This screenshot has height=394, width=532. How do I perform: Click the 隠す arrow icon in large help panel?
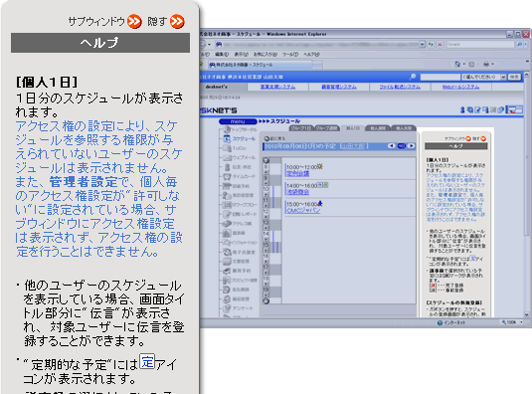pyautogui.click(x=177, y=21)
